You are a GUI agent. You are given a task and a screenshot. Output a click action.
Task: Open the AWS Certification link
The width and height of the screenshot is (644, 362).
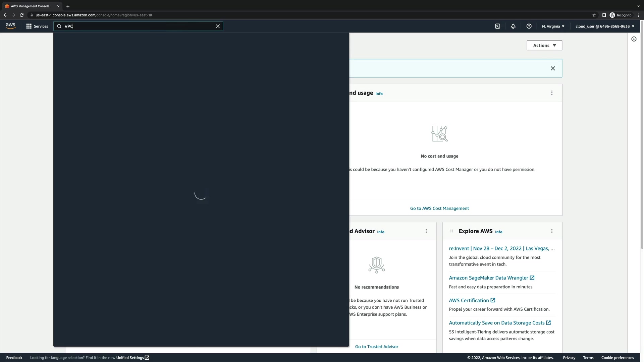pos(469,300)
